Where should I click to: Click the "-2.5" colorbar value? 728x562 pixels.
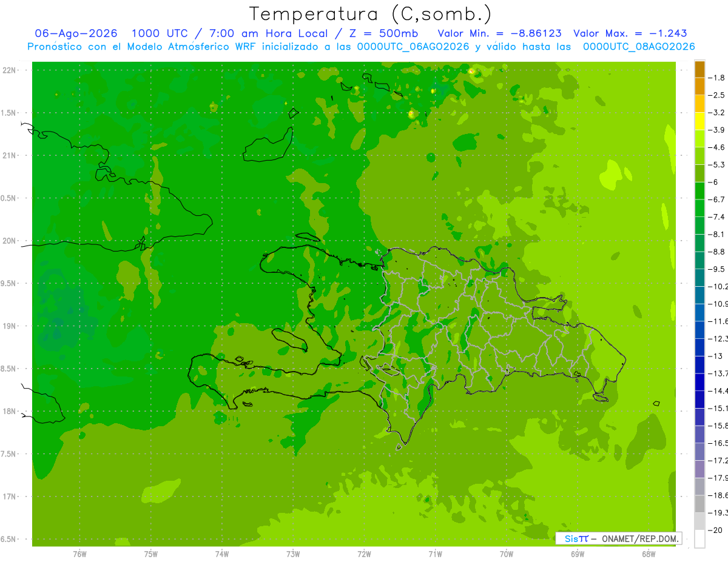[x=717, y=95]
